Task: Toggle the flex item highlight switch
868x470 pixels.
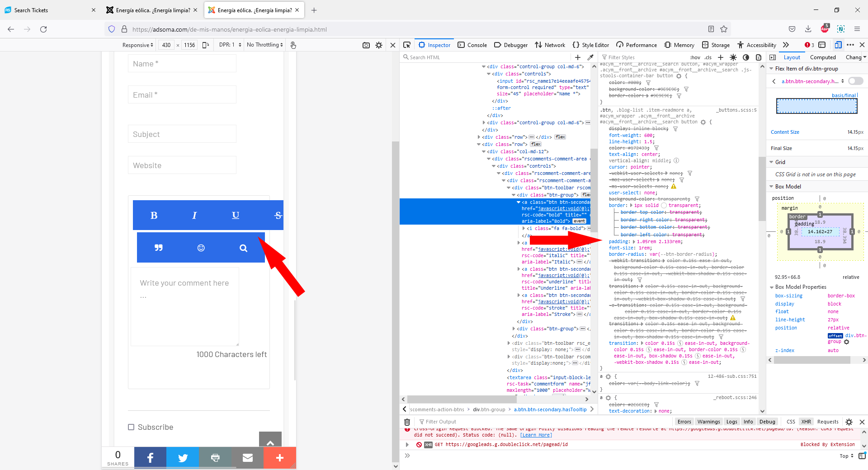Action: tap(855, 81)
